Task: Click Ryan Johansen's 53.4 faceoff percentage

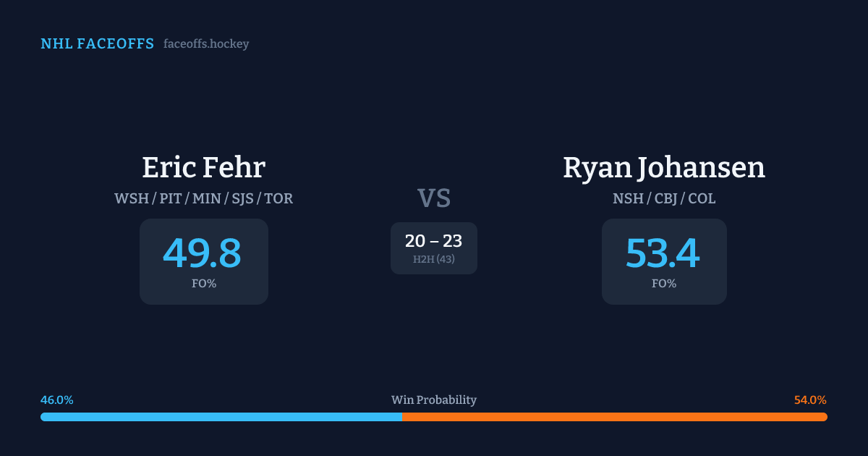Action: coord(663,253)
